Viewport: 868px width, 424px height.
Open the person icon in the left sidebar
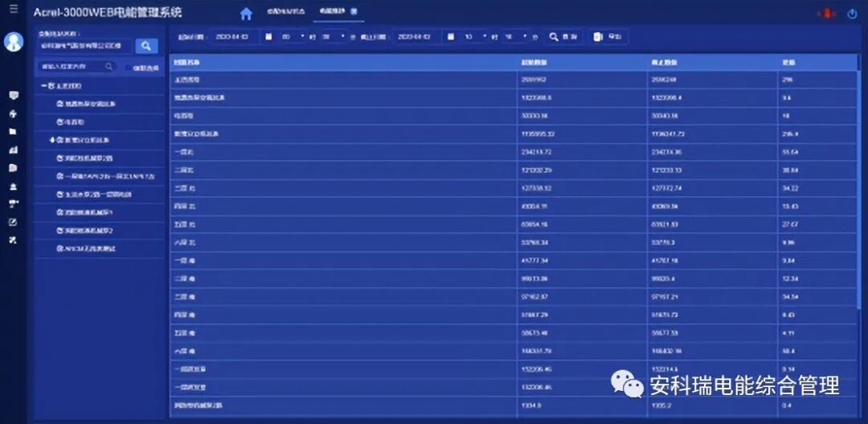[x=14, y=186]
